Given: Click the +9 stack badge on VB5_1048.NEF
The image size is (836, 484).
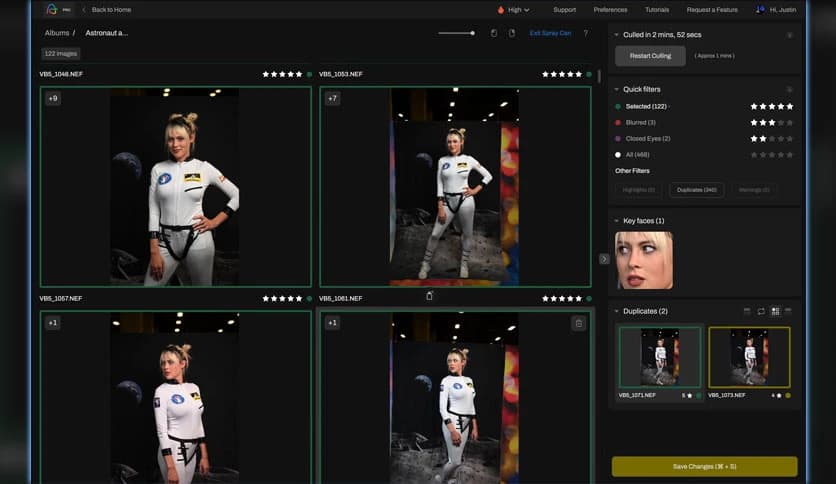Looking at the screenshot, I should point(53,98).
